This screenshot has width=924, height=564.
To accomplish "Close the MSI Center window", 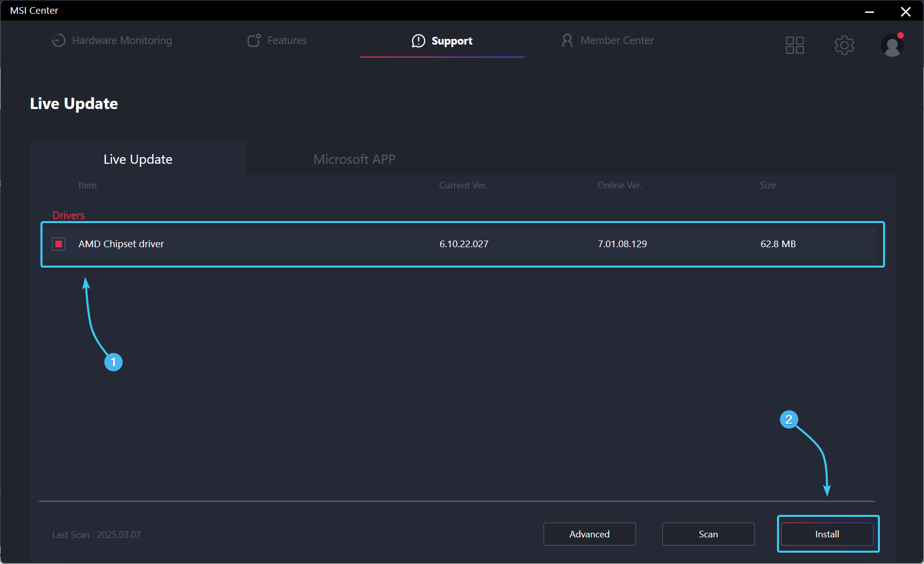I will 906,11.
